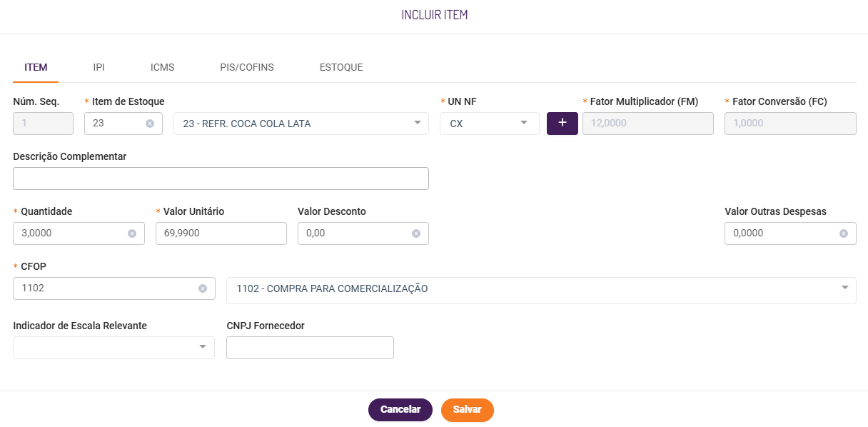Open the UN NF unit dropdown
The height and width of the screenshot is (427, 868).
(x=525, y=123)
